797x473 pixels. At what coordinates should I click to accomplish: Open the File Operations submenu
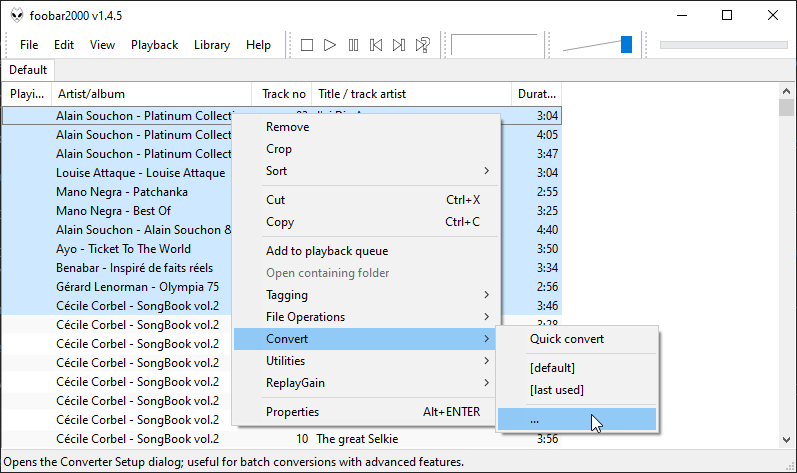[365, 317]
